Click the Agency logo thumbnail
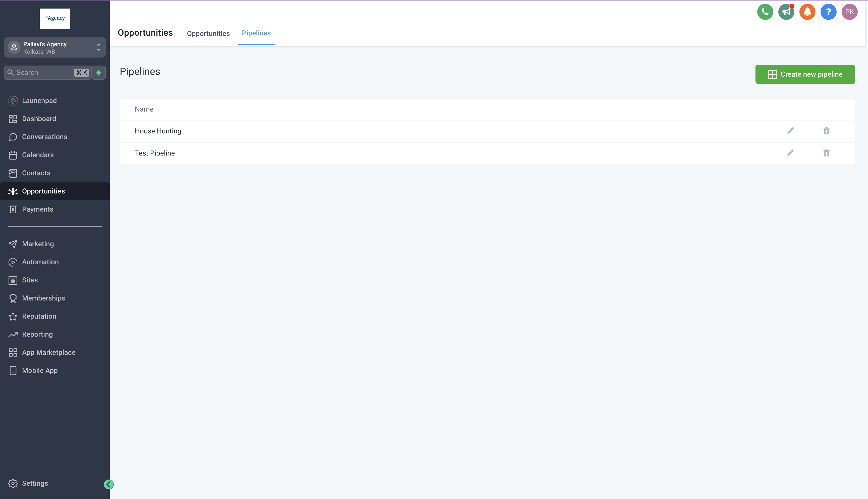 coord(55,19)
